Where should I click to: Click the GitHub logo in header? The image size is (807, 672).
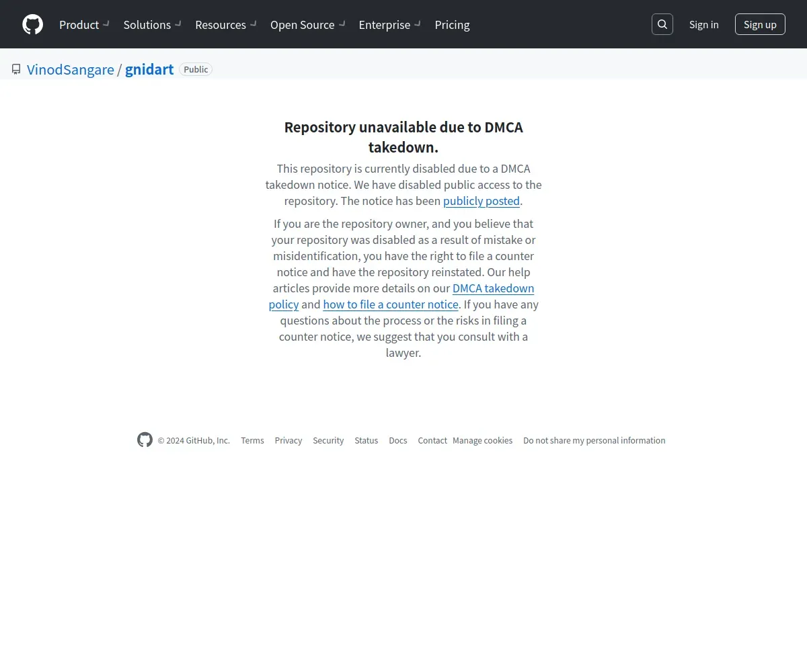click(32, 24)
